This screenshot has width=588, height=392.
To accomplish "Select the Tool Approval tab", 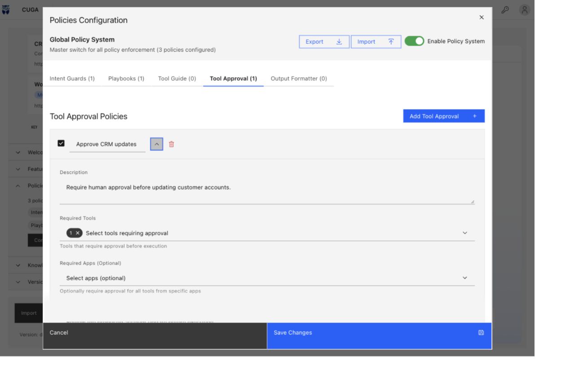I will pos(234,79).
